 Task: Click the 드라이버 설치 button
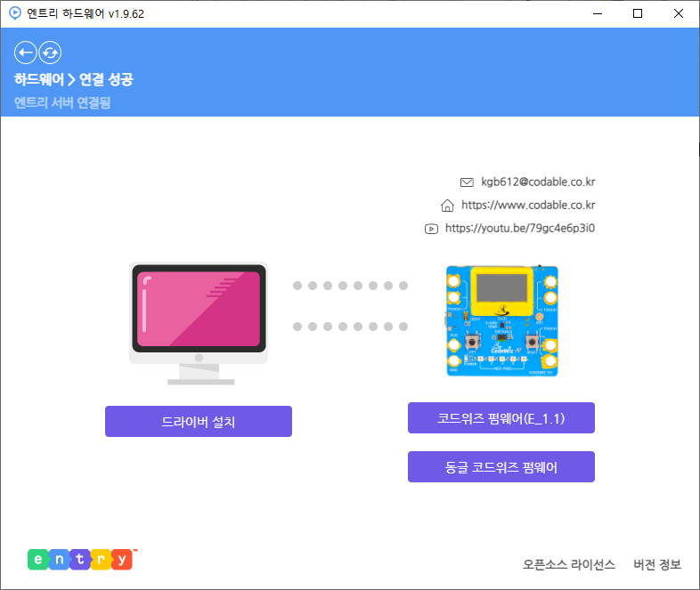click(x=199, y=422)
